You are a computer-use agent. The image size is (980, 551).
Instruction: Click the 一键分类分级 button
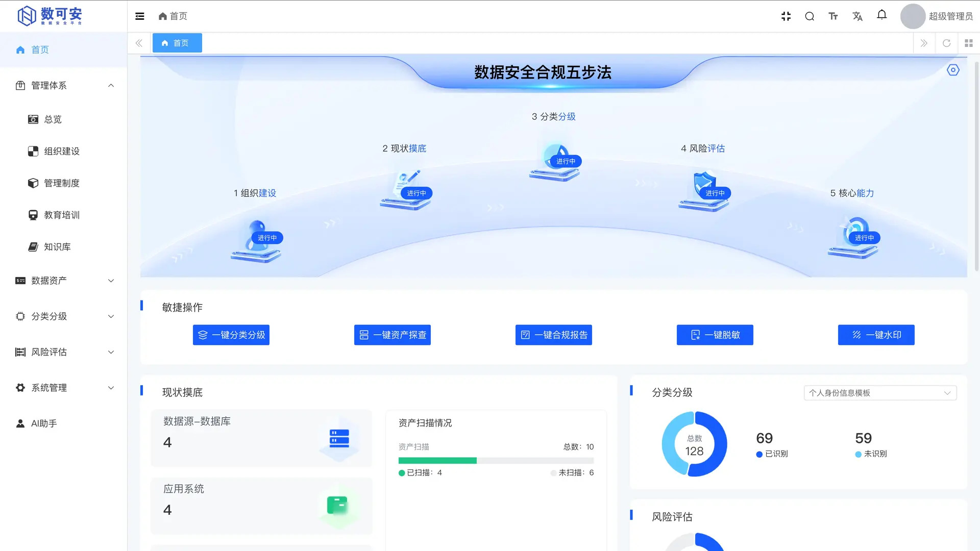[231, 335]
